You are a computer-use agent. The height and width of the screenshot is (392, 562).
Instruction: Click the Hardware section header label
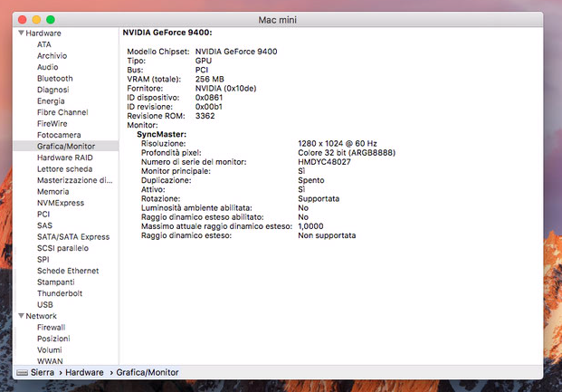tap(43, 33)
